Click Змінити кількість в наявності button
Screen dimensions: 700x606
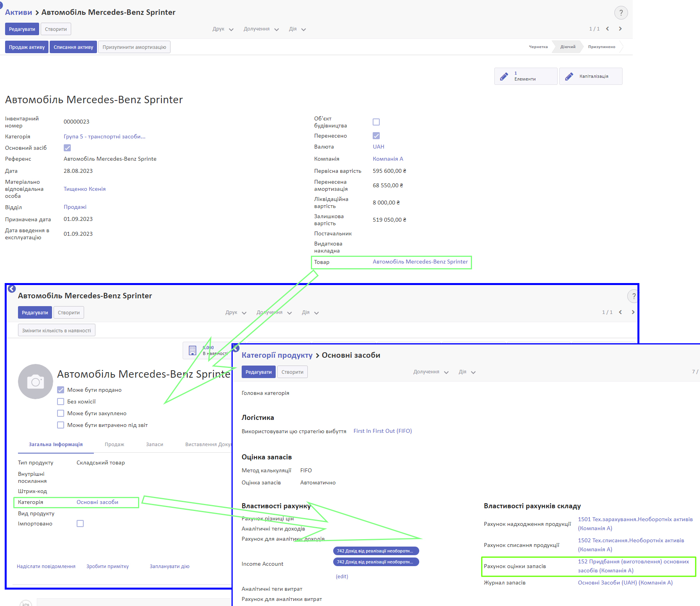[x=56, y=330]
